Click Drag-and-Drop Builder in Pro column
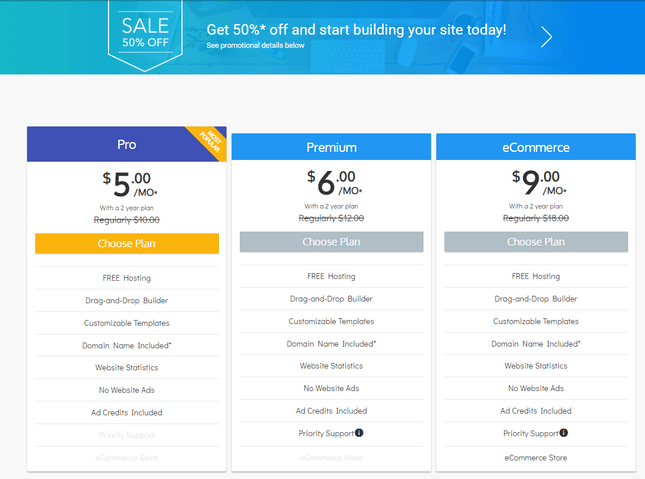 (127, 300)
